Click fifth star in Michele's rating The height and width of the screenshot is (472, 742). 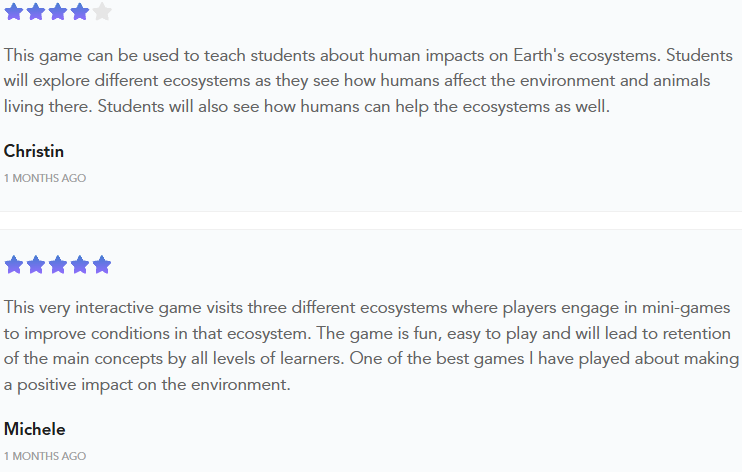click(x=102, y=265)
